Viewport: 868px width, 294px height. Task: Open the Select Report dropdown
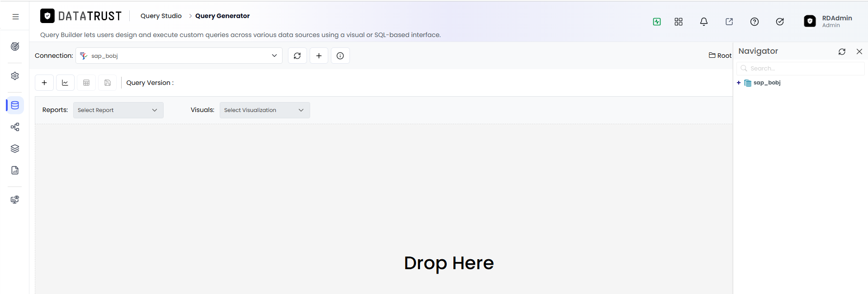point(118,110)
